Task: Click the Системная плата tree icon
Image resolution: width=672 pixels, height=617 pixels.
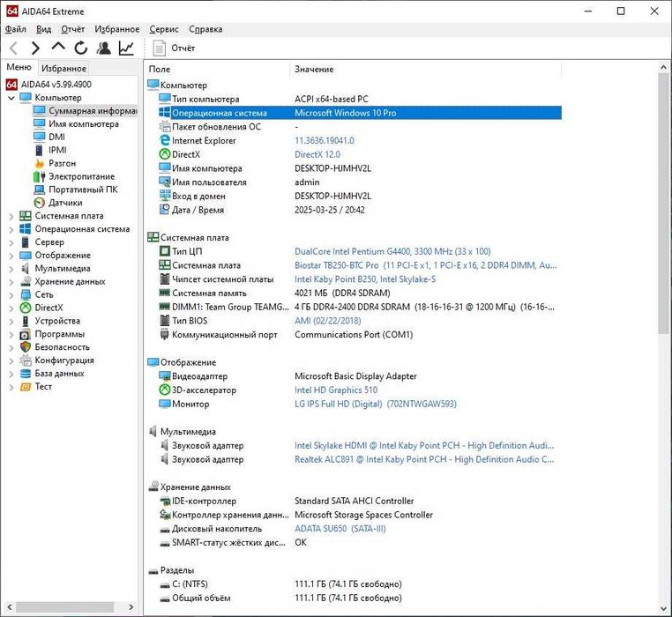Action: click(26, 216)
